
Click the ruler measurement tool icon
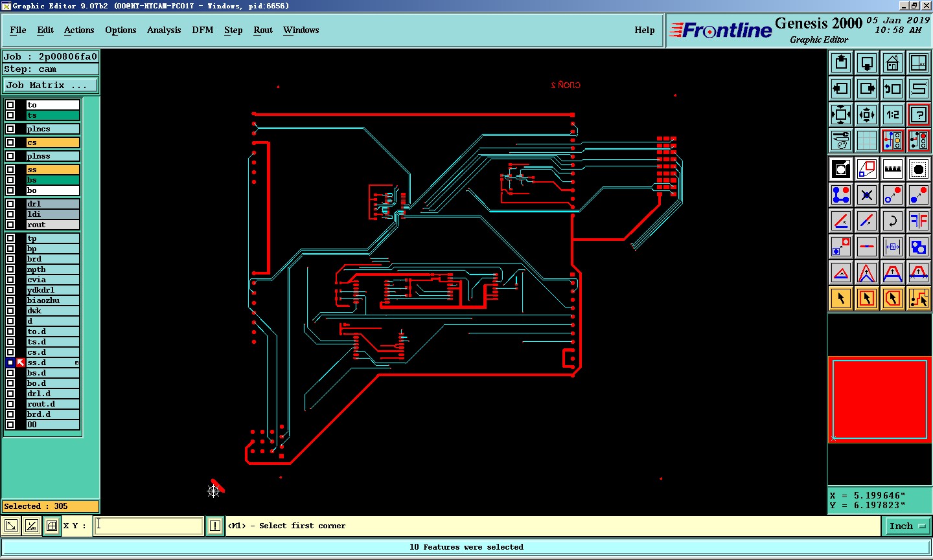[893, 169]
